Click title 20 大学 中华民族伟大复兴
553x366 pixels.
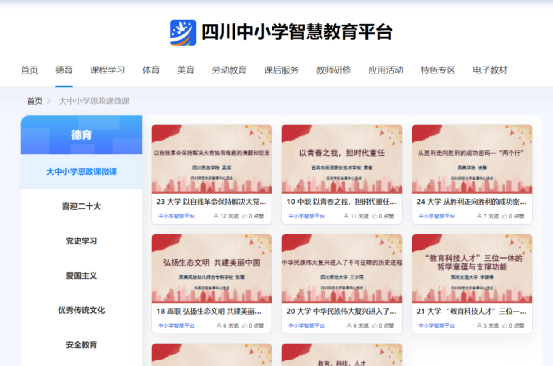[341, 311]
